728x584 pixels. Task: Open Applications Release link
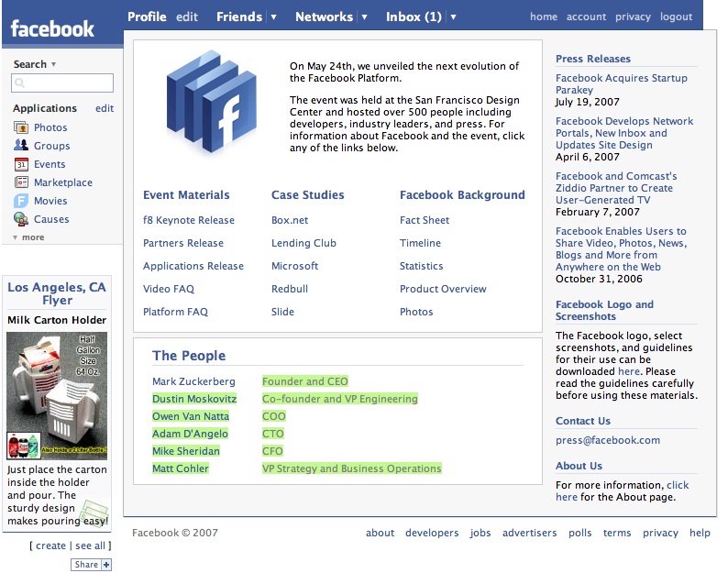coord(193,266)
